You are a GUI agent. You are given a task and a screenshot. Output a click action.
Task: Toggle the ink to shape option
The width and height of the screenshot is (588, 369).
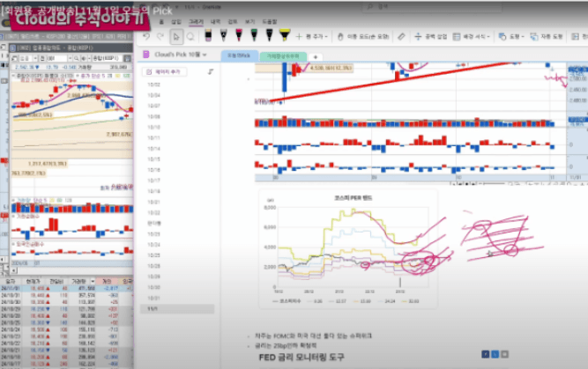[547, 36]
